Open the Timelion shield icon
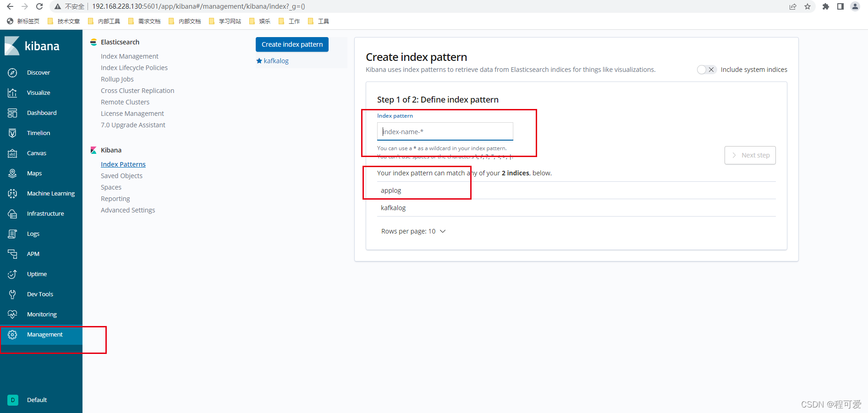This screenshot has height=413, width=868. 12,133
